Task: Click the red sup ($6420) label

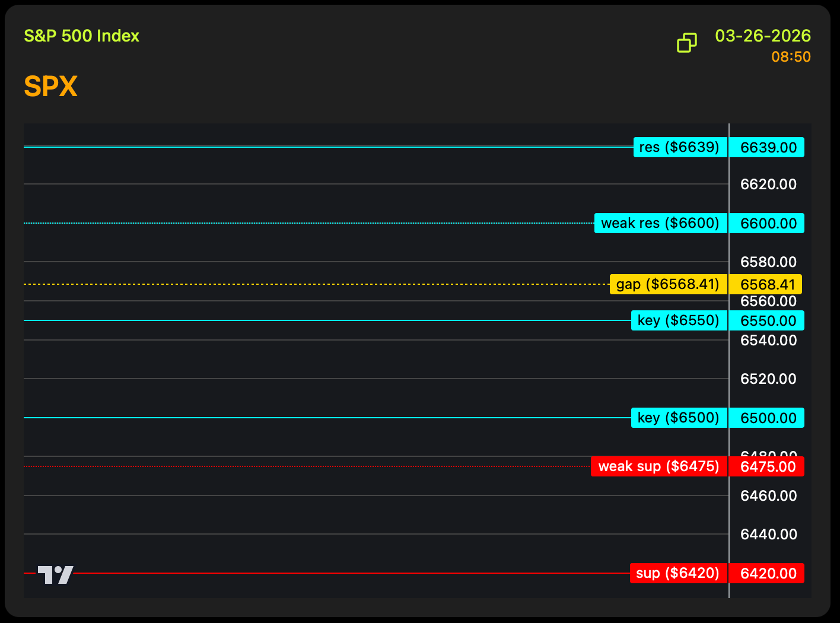Action: click(678, 573)
